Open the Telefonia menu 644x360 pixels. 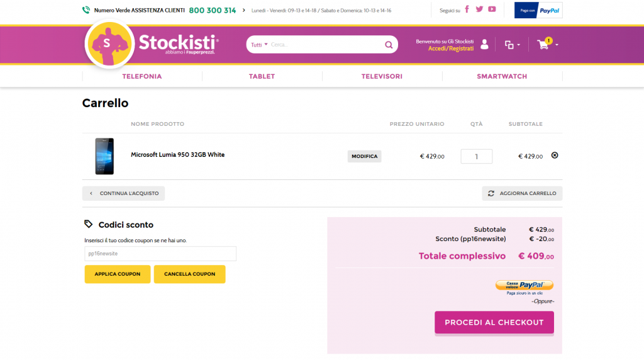pyautogui.click(x=142, y=76)
